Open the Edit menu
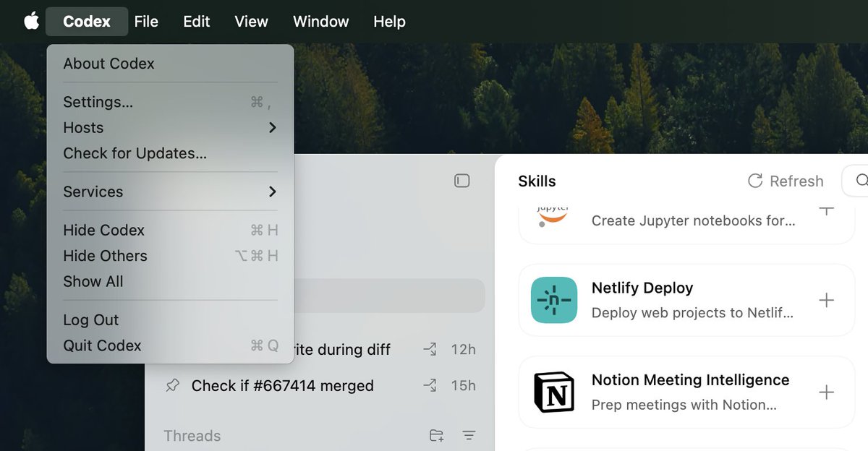This screenshot has width=868, height=451. pyautogui.click(x=197, y=22)
